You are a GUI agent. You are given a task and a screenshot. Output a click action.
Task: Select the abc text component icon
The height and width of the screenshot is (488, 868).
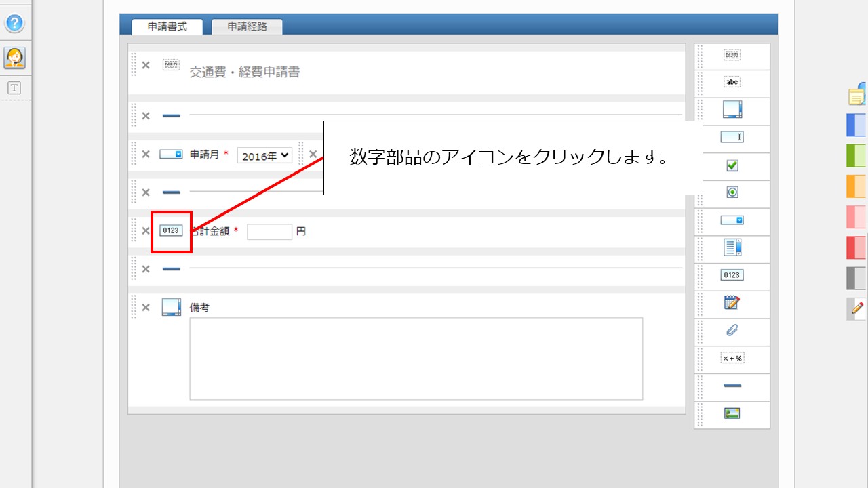[732, 81]
